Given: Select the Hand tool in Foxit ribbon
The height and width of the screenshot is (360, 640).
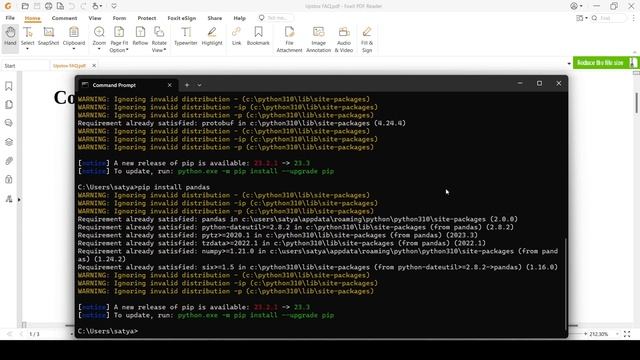Looking at the screenshot, I should coord(10,37).
